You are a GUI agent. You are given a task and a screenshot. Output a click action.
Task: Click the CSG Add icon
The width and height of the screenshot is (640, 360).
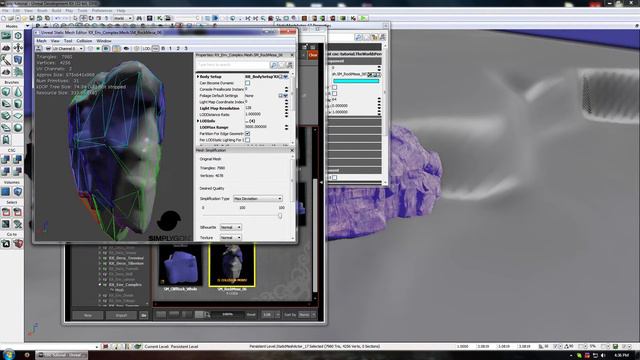click(6, 159)
